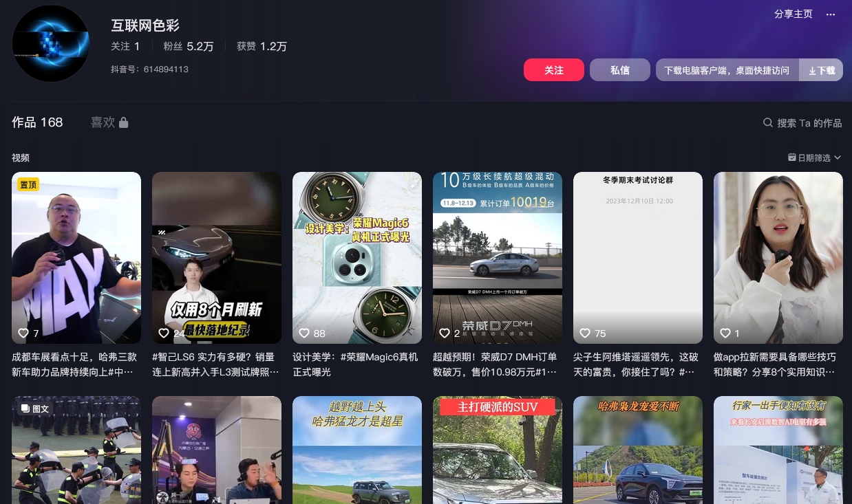Click heart icon on 做app拉新 video
The width and height of the screenshot is (852, 504).
(725, 333)
